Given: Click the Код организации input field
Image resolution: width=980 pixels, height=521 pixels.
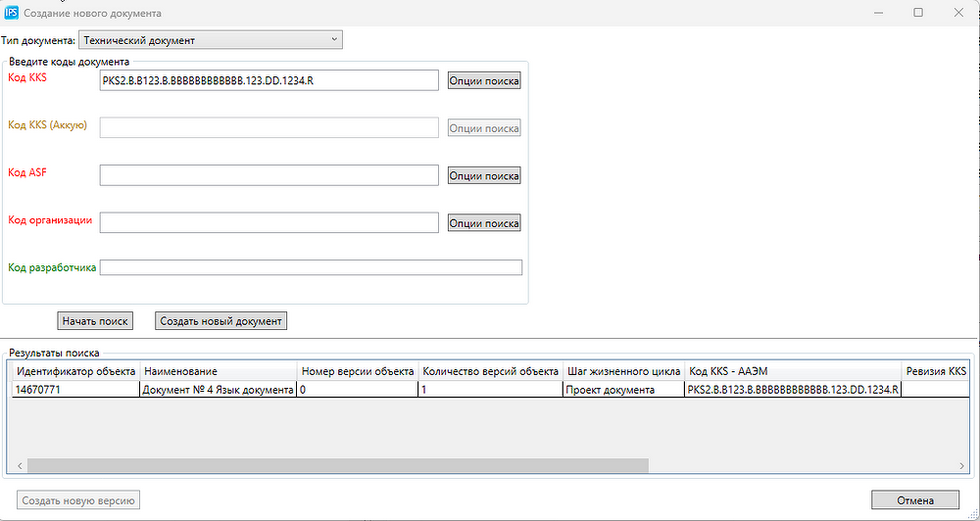Looking at the screenshot, I should point(269,223).
